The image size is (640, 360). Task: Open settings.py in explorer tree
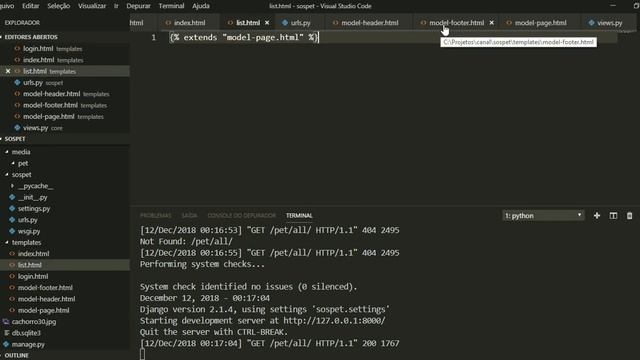pyautogui.click(x=34, y=209)
